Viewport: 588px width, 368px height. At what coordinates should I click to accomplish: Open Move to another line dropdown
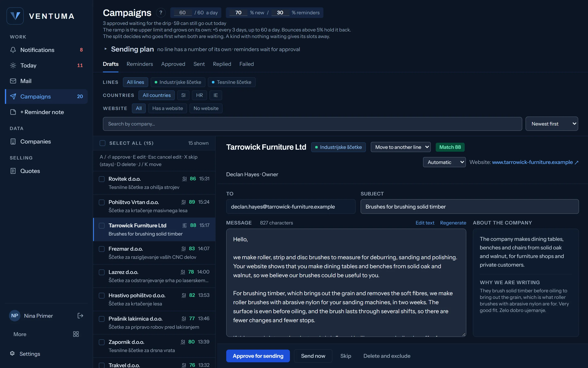pos(401,147)
